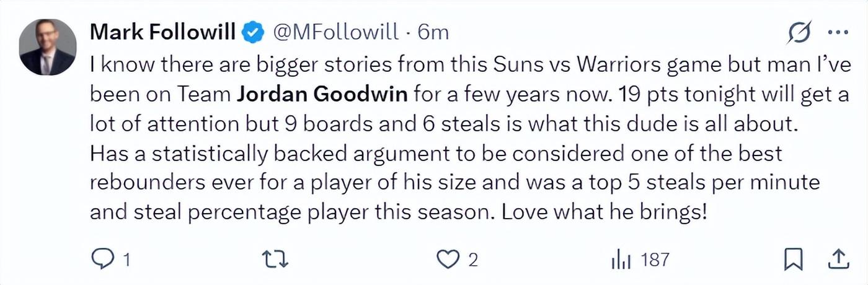The height and width of the screenshot is (285, 868).
Task: Click the bold Jordan Goodwin text
Action: click(x=323, y=94)
